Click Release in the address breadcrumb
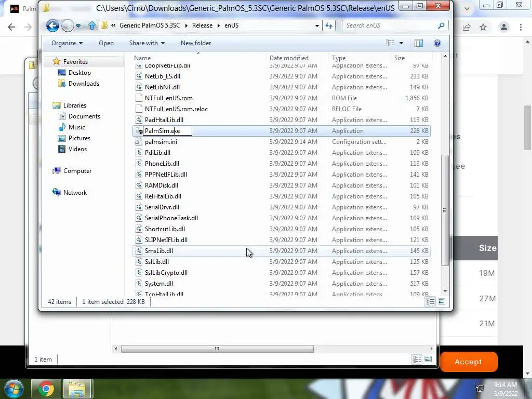Image resolution: width=532 pixels, height=399 pixels. [x=202, y=25]
